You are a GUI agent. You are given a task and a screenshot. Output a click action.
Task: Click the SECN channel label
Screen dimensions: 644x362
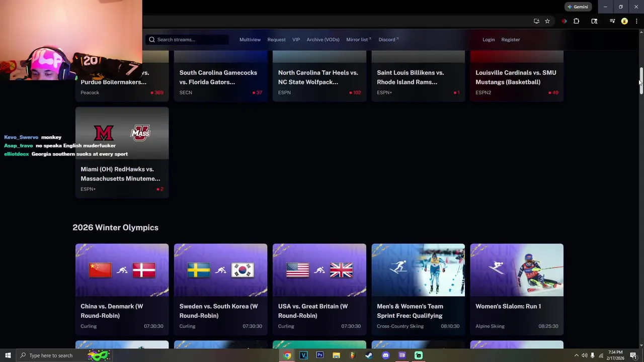point(186,93)
